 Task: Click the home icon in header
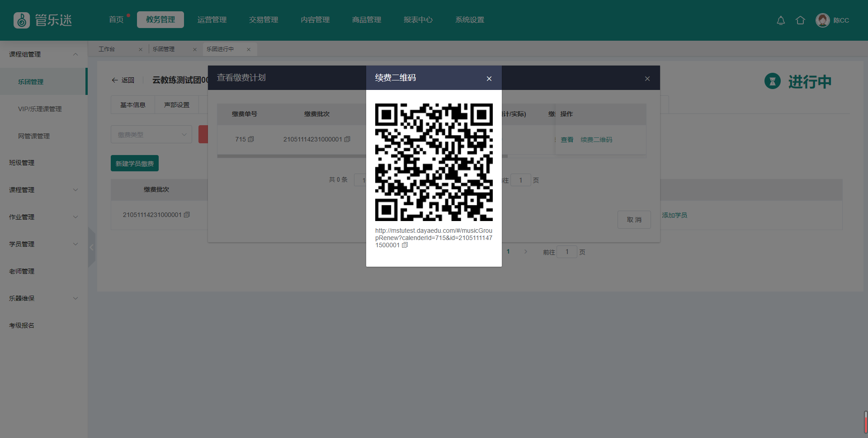point(800,20)
